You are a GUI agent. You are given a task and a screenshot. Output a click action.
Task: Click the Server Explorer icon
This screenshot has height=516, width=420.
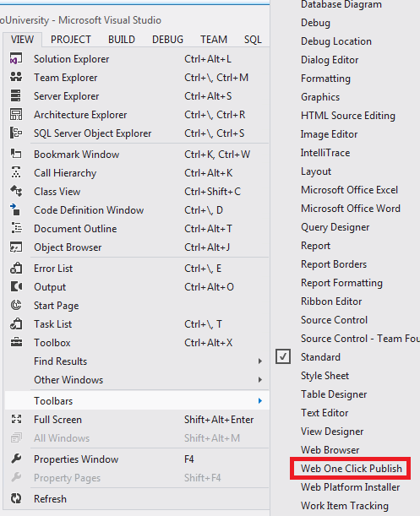click(16, 95)
